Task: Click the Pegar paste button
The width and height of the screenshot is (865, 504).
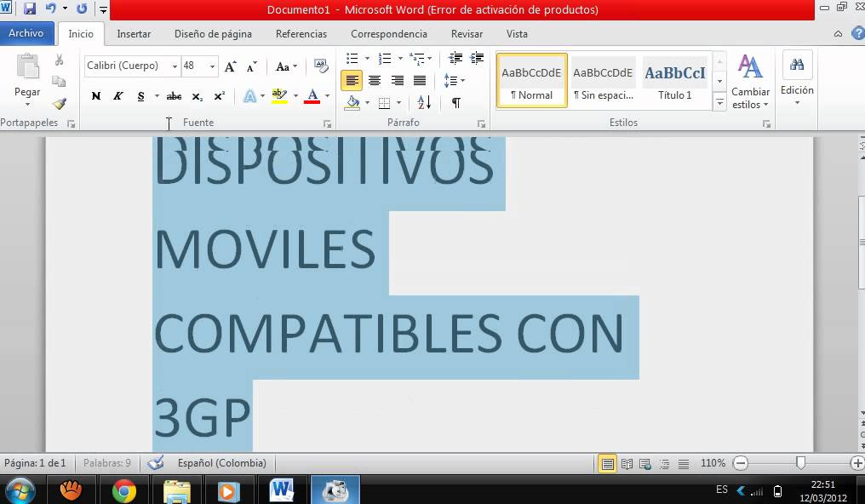Action: [27, 80]
